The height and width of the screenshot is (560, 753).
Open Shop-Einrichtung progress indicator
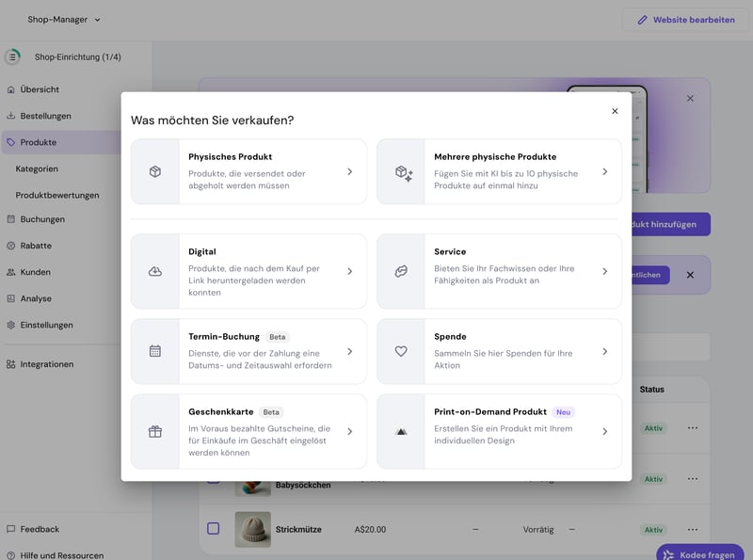pos(12,56)
